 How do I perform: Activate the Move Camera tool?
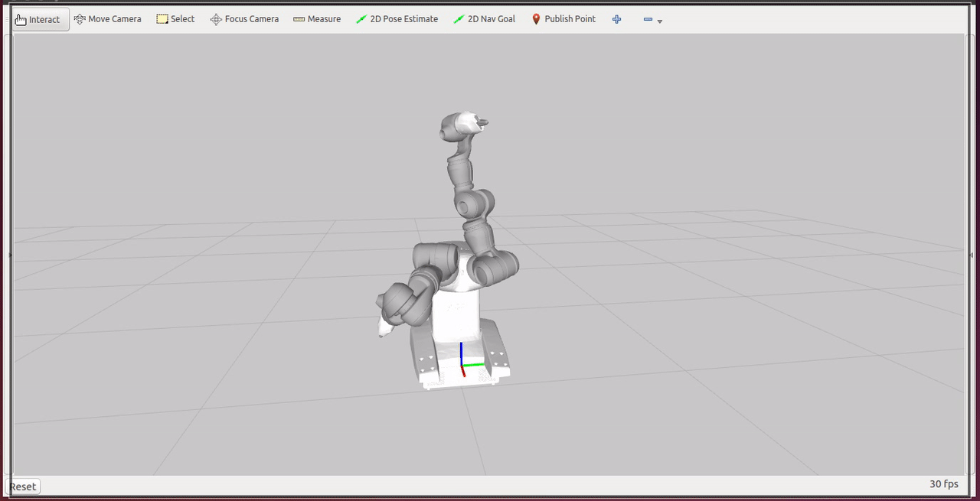click(x=108, y=19)
